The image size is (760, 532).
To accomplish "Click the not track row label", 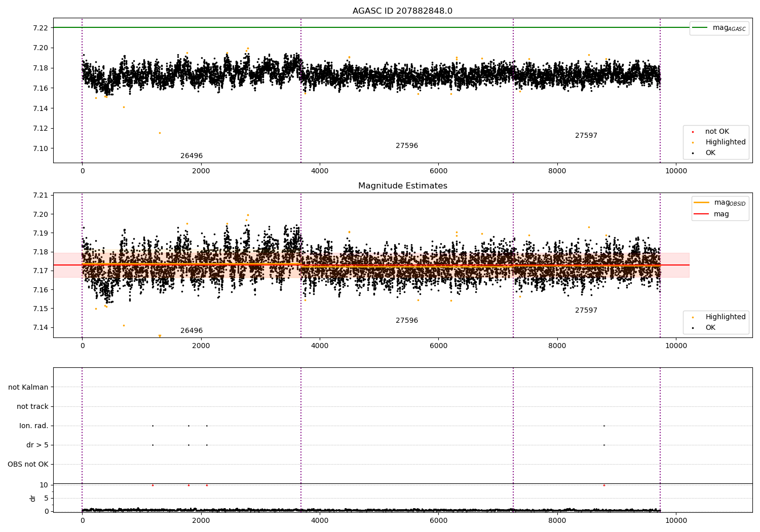I will (32, 407).
